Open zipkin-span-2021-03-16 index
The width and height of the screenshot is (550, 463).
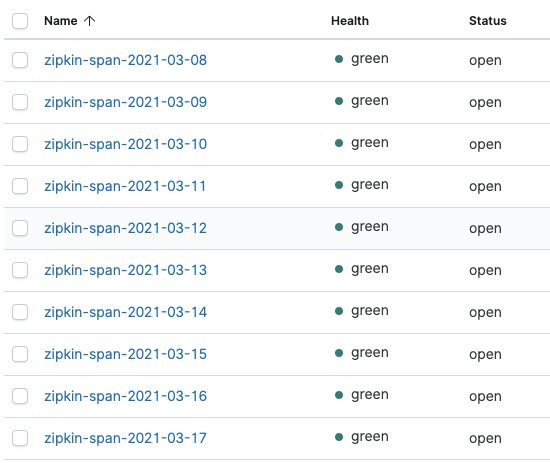coord(126,396)
